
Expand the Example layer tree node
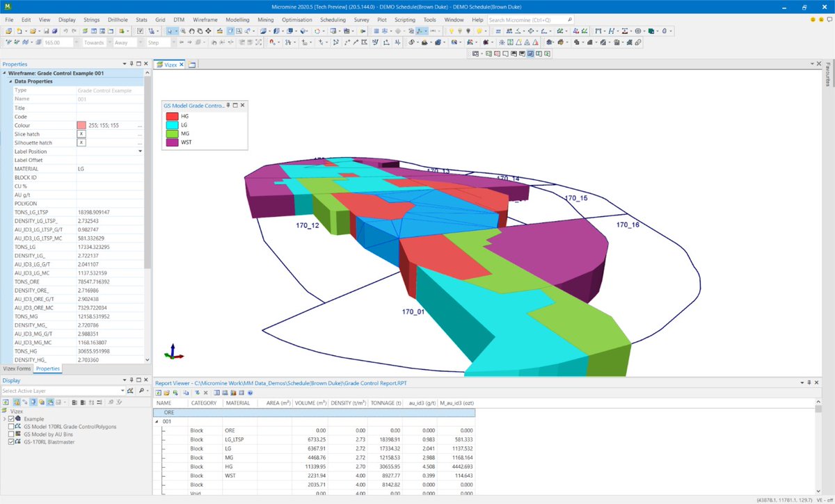4,418
